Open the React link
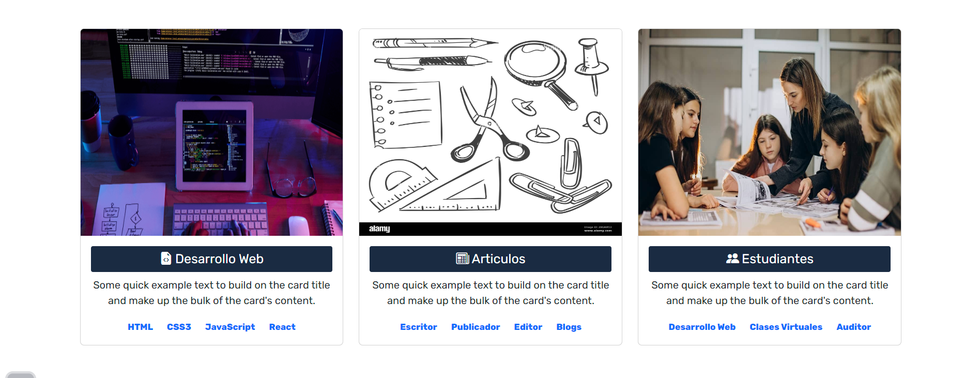The image size is (980, 378). [282, 327]
